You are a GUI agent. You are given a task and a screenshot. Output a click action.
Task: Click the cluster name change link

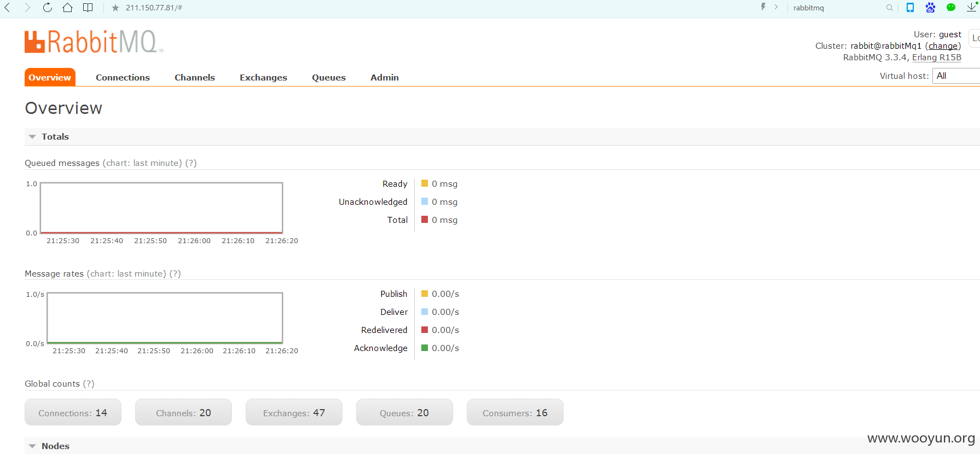(943, 46)
